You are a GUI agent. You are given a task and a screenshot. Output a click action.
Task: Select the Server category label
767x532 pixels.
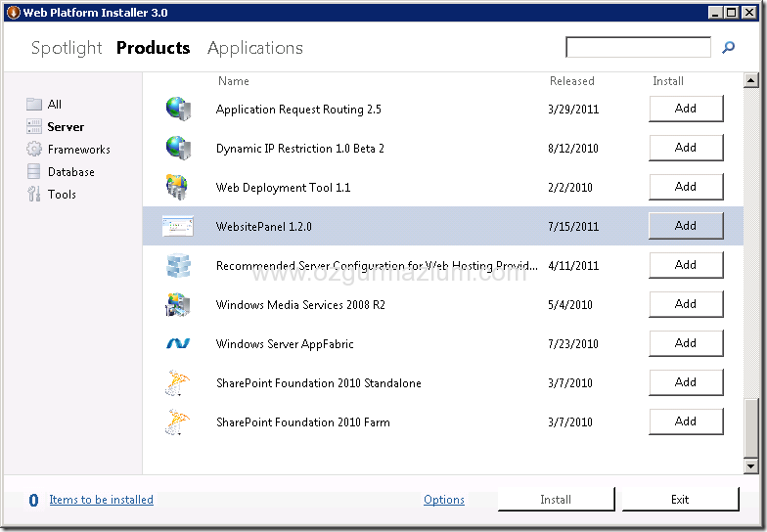pyautogui.click(x=66, y=127)
